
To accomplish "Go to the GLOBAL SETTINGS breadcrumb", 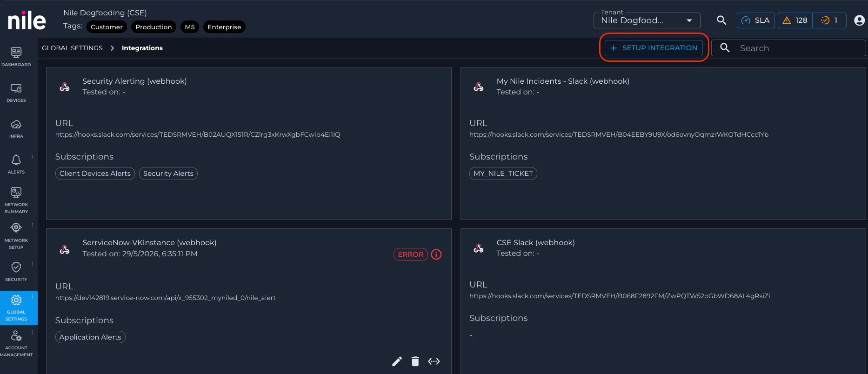I will click(72, 48).
